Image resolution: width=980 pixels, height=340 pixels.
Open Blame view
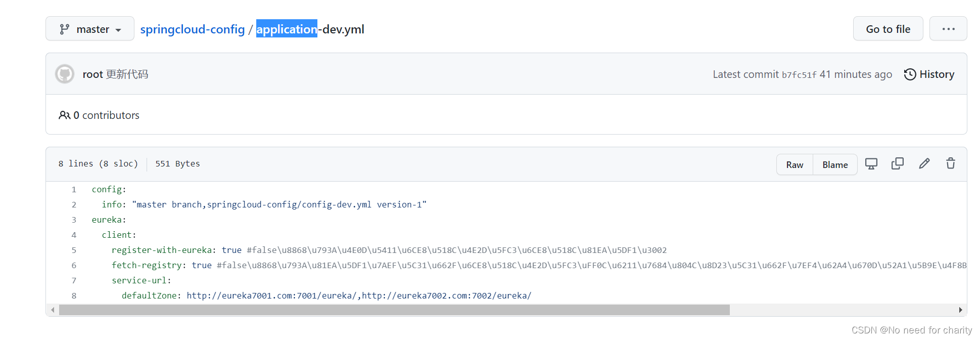[835, 164]
